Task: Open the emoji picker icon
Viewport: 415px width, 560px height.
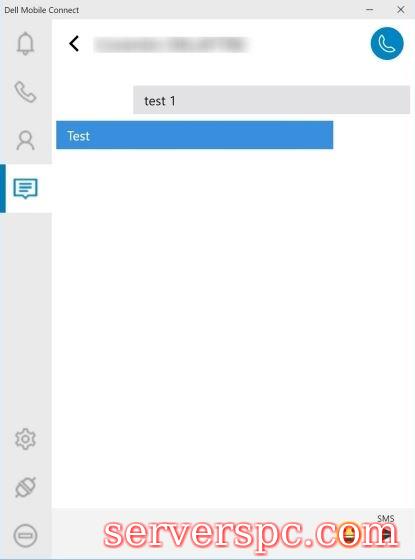Action: click(x=350, y=534)
